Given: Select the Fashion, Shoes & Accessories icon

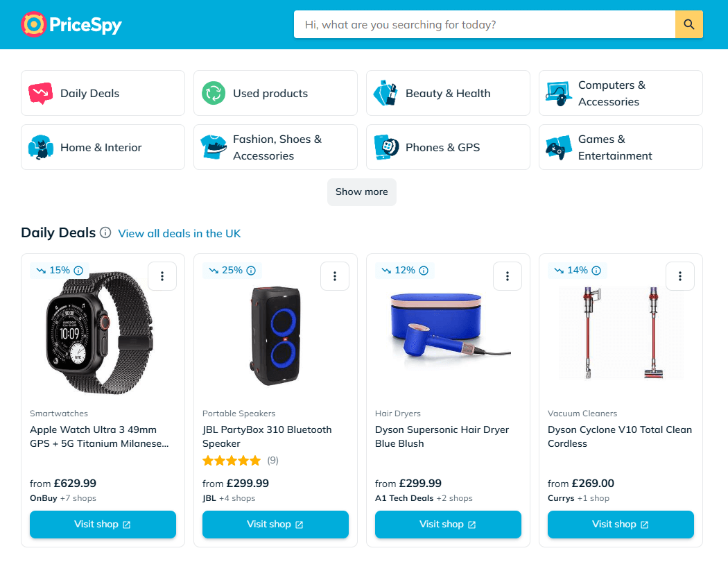Looking at the screenshot, I should (x=213, y=147).
